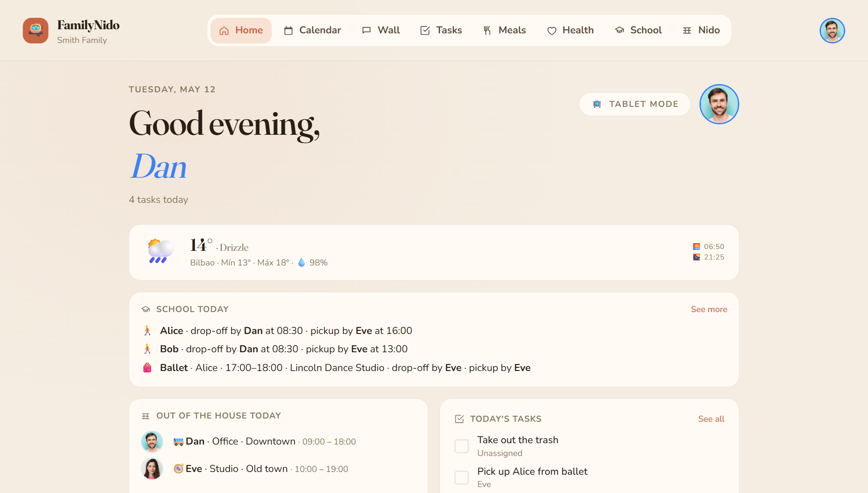
Task: Click the Meals fork and knife icon
Action: tap(487, 31)
